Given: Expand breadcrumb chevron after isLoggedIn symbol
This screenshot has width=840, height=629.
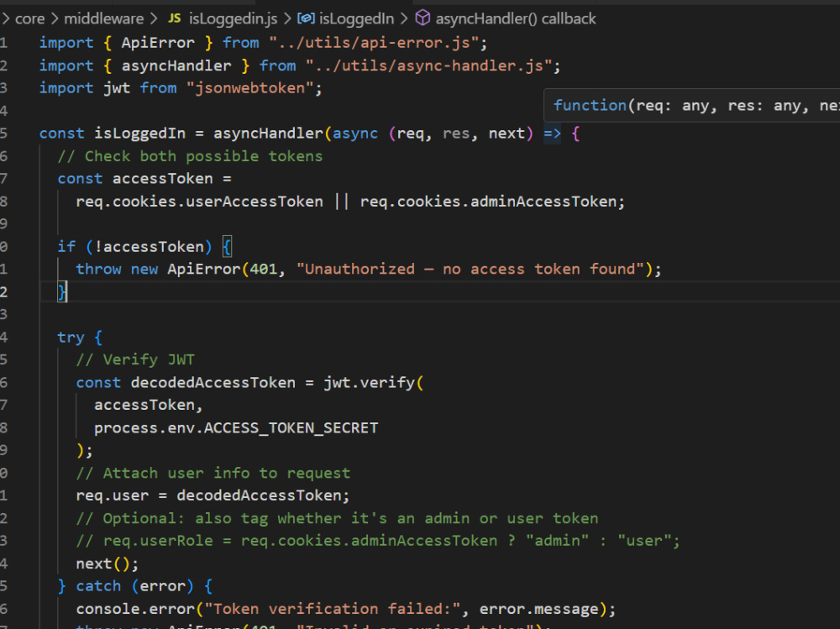Looking at the screenshot, I should click(x=404, y=18).
